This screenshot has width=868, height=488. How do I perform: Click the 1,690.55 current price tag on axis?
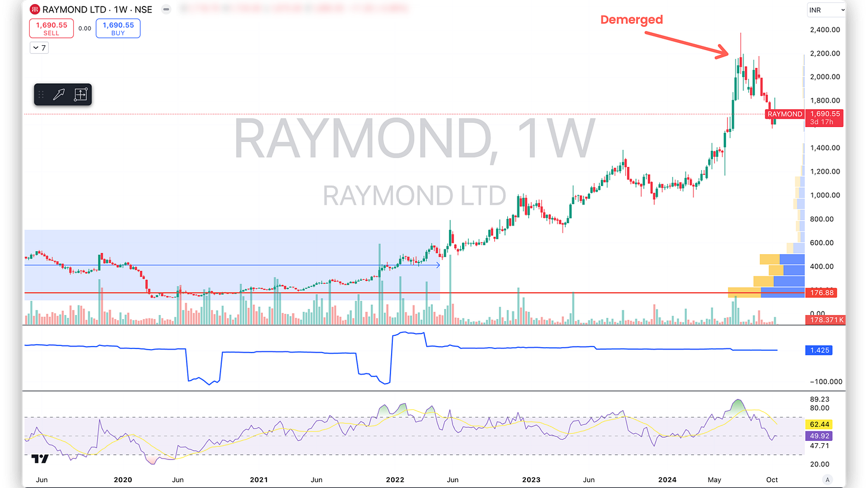[x=823, y=118]
